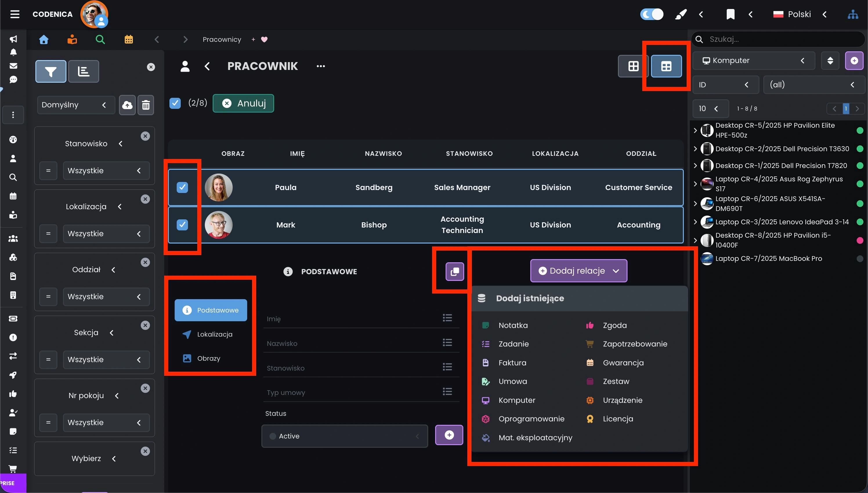
Task: Click the trash icon beside Domyślny
Action: point(146,105)
